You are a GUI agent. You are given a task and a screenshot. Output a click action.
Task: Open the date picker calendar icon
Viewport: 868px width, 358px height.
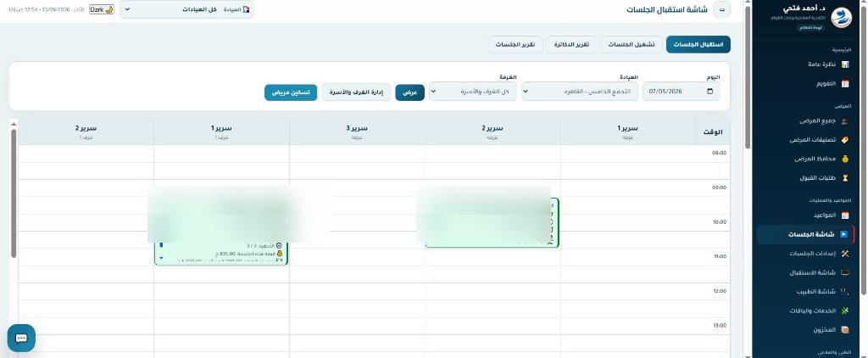coord(710,92)
